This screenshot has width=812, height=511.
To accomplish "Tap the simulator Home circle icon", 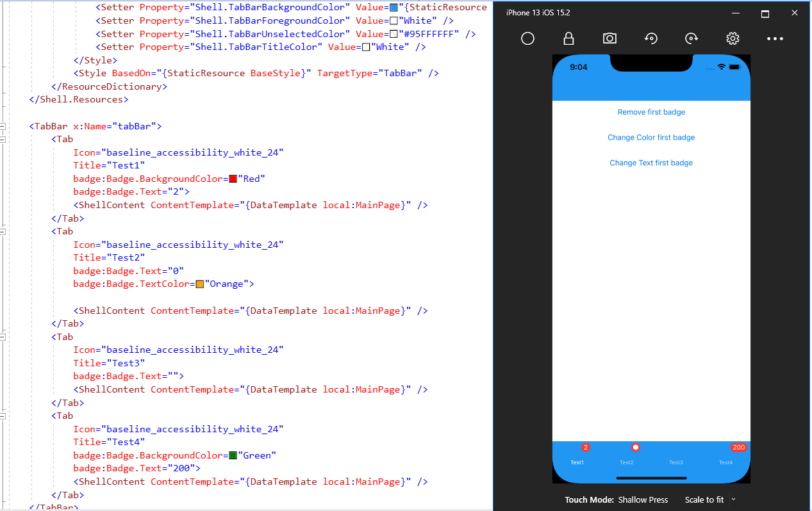I will click(x=527, y=38).
